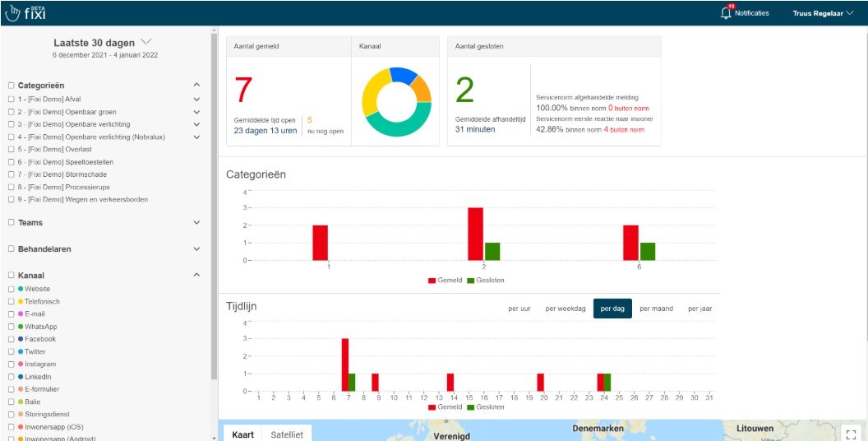This screenshot has height=441, width=868.
Task: Expand the Behandelaren filter section
Action: [x=196, y=248]
